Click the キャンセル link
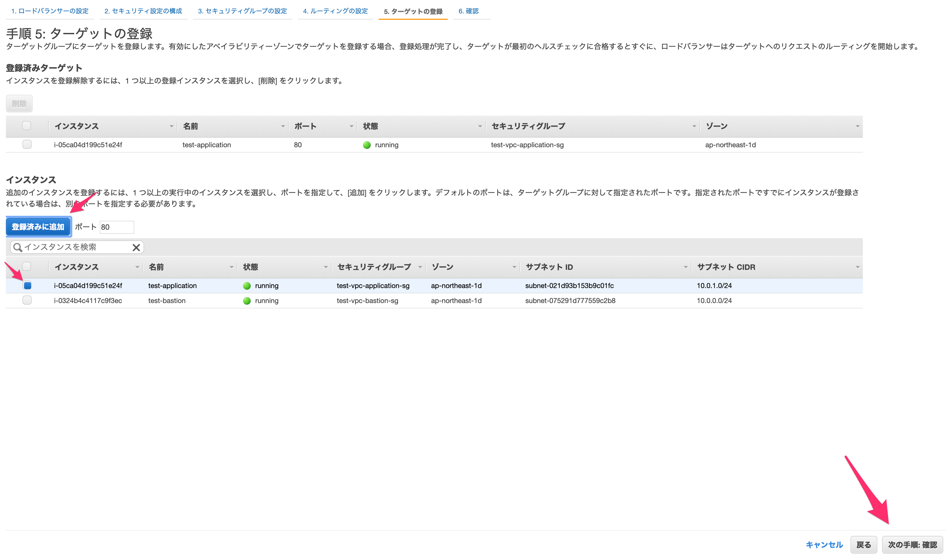The height and width of the screenshot is (560, 948). [825, 544]
